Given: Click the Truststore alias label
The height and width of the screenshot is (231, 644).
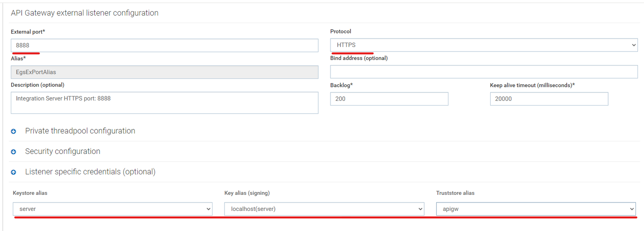Looking at the screenshot, I should pyautogui.click(x=455, y=193).
